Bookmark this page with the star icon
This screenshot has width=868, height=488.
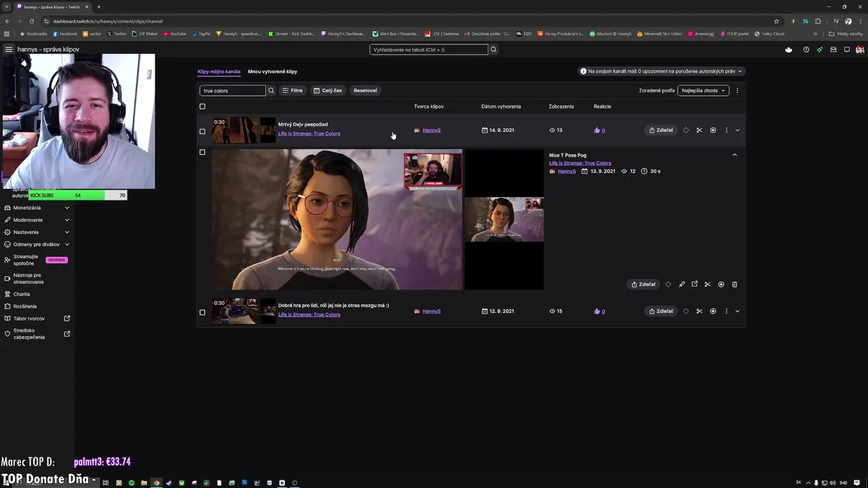(776, 21)
